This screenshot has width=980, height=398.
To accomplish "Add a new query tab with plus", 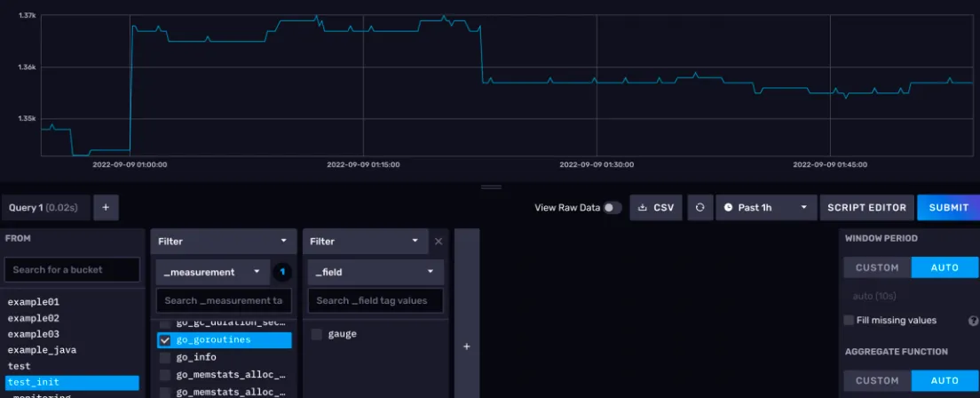I will (x=106, y=207).
